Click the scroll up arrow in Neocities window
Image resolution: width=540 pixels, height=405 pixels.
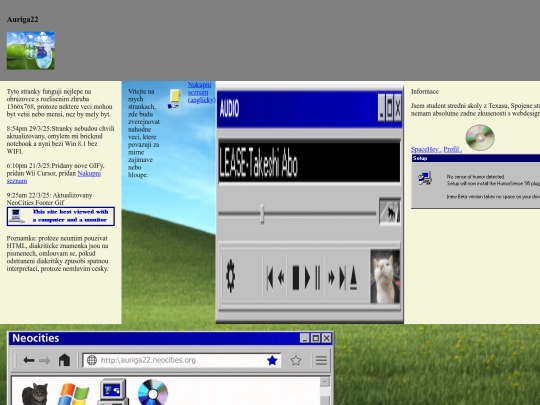click(325, 382)
